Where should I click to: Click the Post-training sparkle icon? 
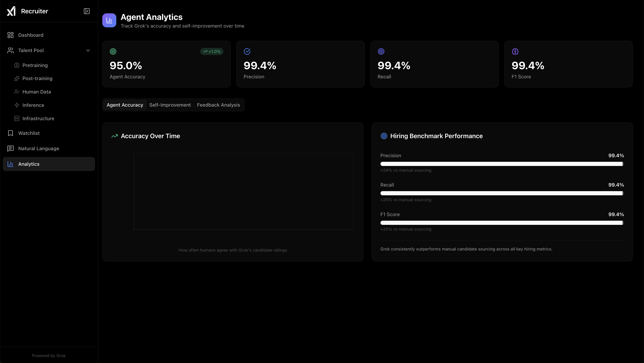click(x=17, y=78)
